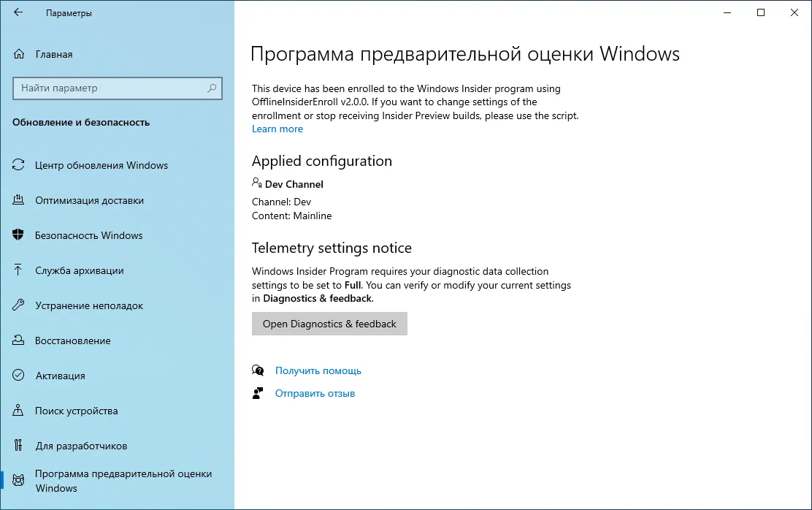The height and width of the screenshot is (510, 812).
Task: Select Программа предварительной оценки Windows item
Action: pyautogui.click(x=123, y=481)
